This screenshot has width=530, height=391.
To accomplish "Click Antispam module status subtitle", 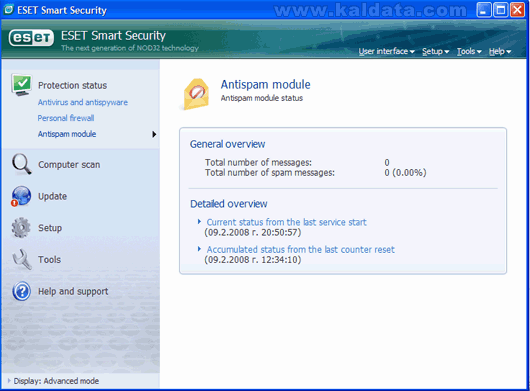I will tap(262, 98).
